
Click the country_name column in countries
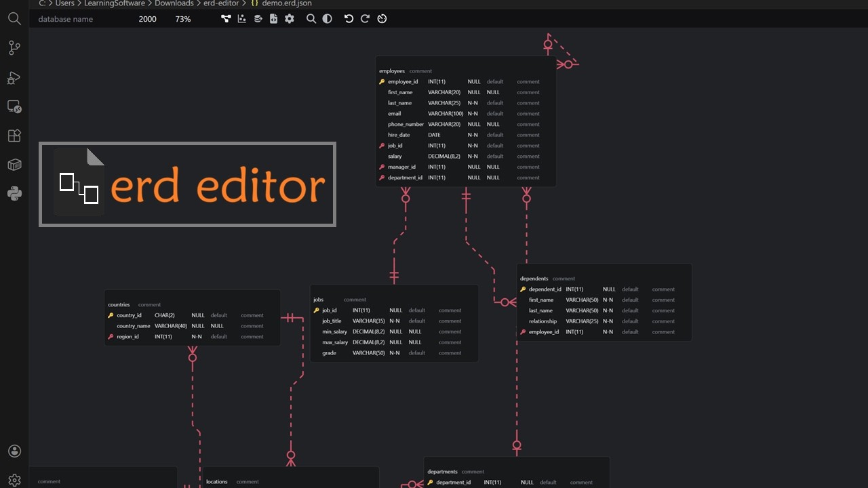pos(134,326)
